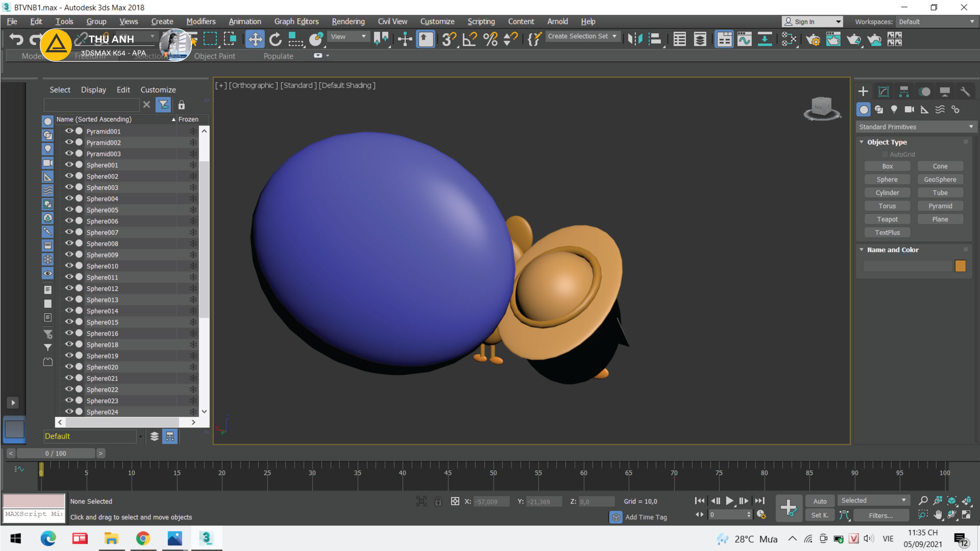980x551 pixels.
Task: Click the Teapot primitive button
Action: point(887,219)
